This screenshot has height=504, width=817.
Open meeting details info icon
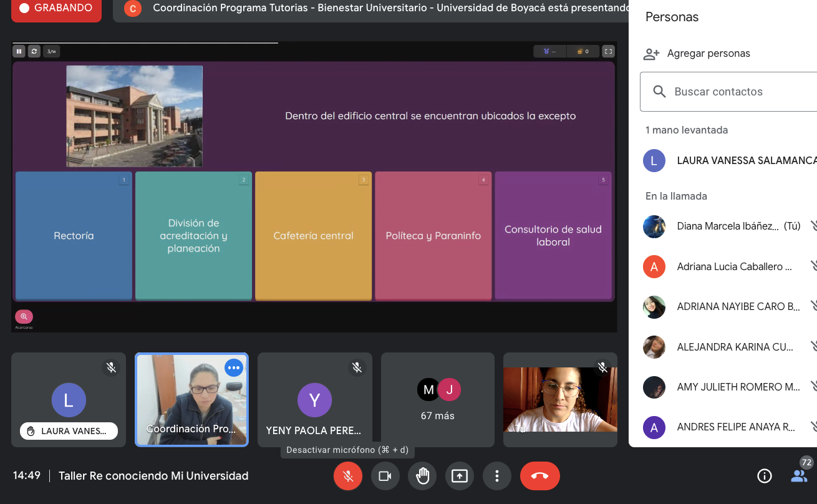point(764,477)
